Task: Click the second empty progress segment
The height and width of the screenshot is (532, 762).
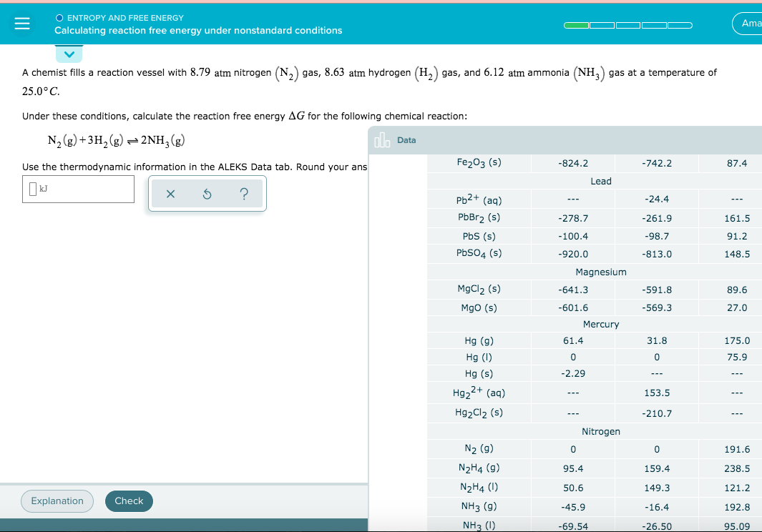Action: [x=601, y=25]
